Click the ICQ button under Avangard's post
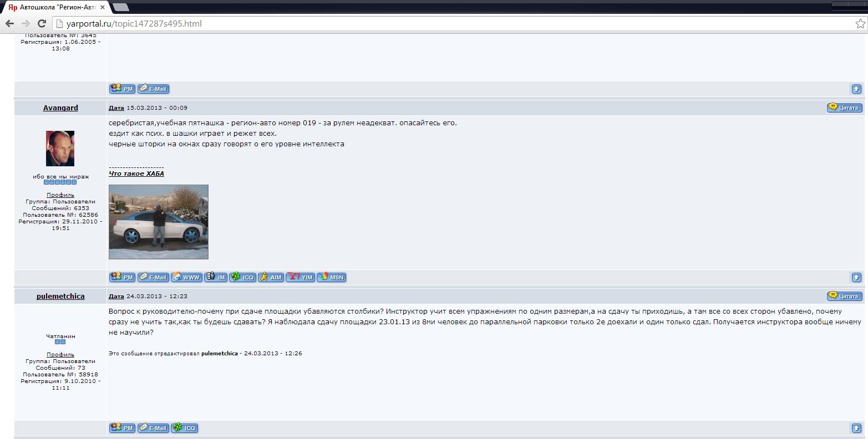This screenshot has height=439, width=868. pyautogui.click(x=243, y=277)
